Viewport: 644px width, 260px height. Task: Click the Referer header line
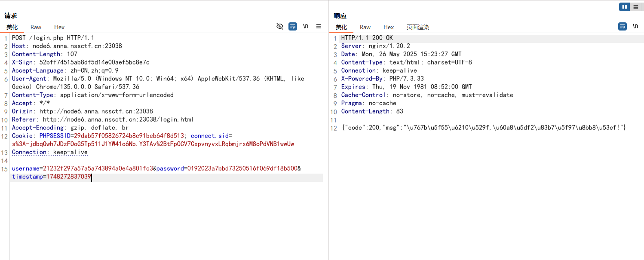pyautogui.click(x=103, y=119)
